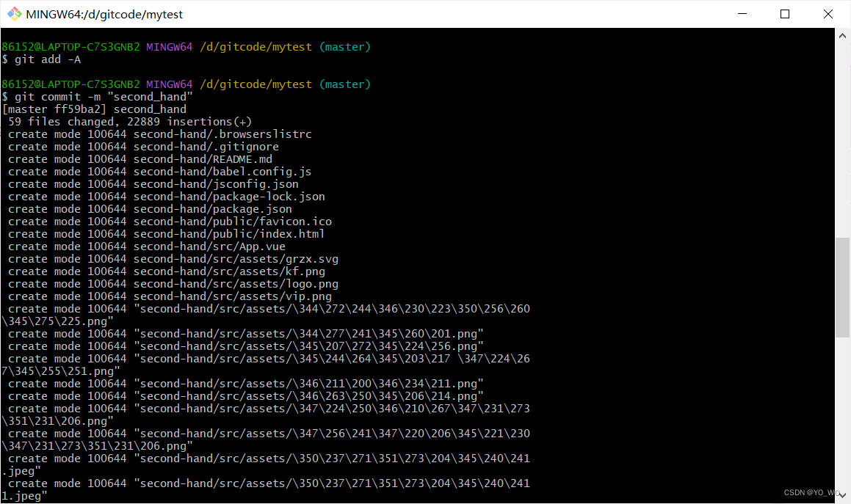Click the line ending in \345\207\272\345\224\256.png

point(246,347)
